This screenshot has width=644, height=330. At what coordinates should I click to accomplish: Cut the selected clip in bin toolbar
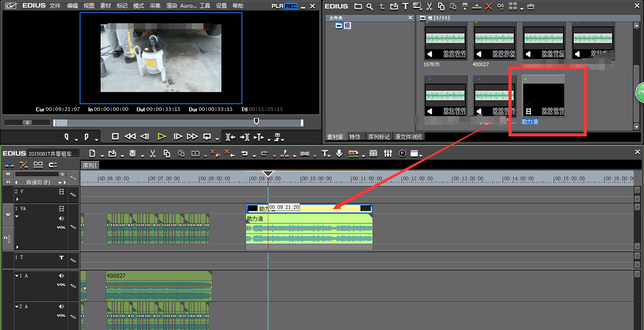(x=429, y=6)
